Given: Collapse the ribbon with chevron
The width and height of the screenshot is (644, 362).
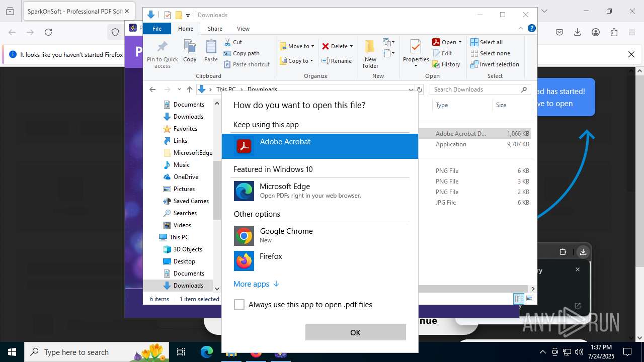Looking at the screenshot, I should click(x=521, y=28).
